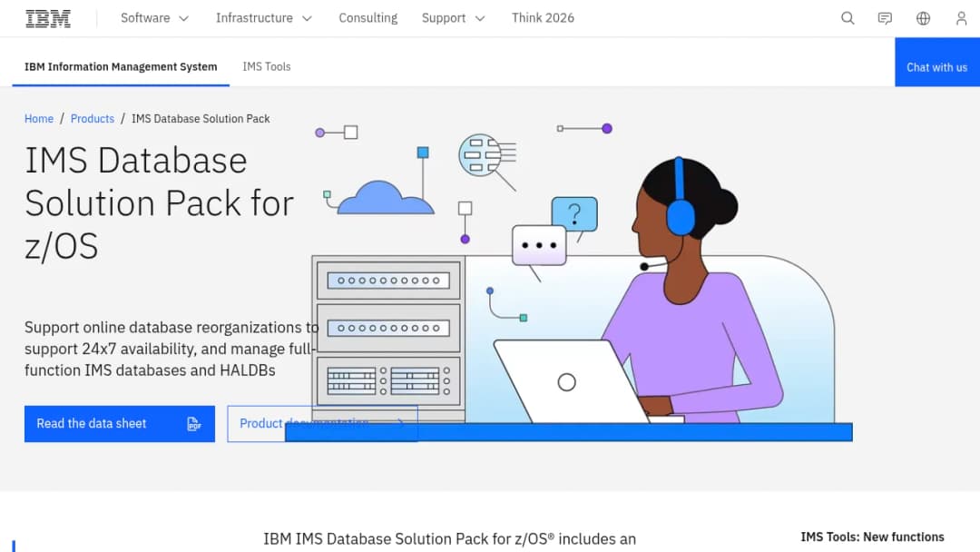This screenshot has width=980, height=552.
Task: Open the chat bubble icon in header
Action: pyautogui.click(x=885, y=18)
